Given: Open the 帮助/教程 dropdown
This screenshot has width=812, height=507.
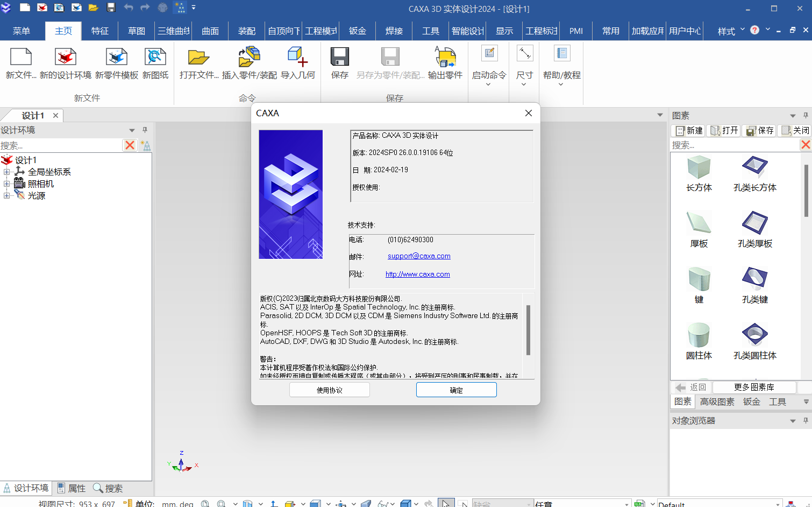Looking at the screenshot, I should coord(561,84).
